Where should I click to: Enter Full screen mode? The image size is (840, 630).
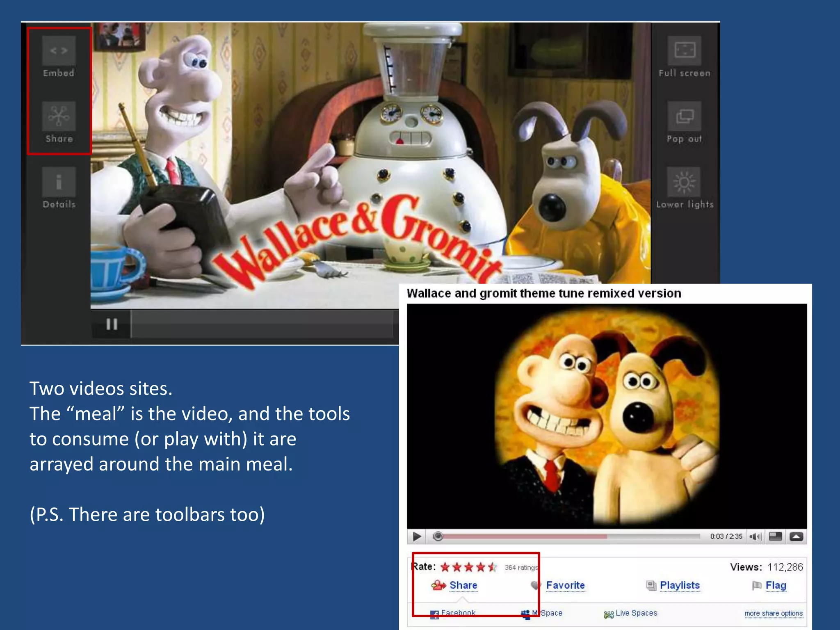coord(684,51)
